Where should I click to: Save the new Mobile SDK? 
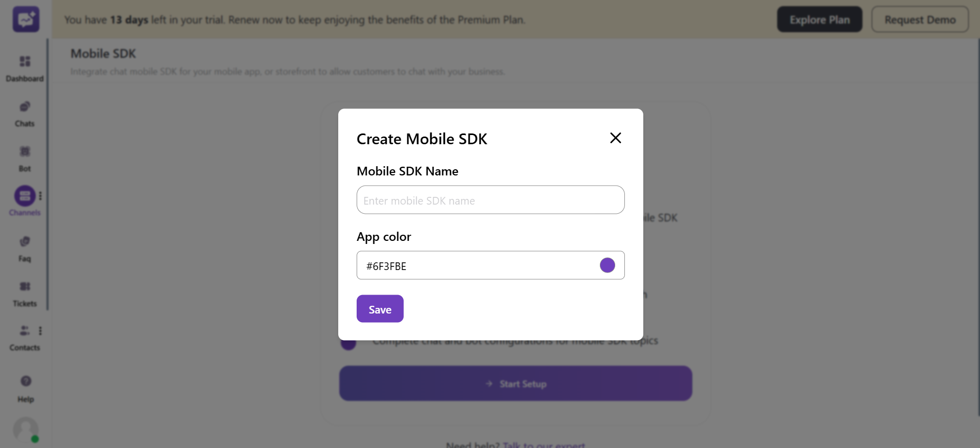[380, 308]
